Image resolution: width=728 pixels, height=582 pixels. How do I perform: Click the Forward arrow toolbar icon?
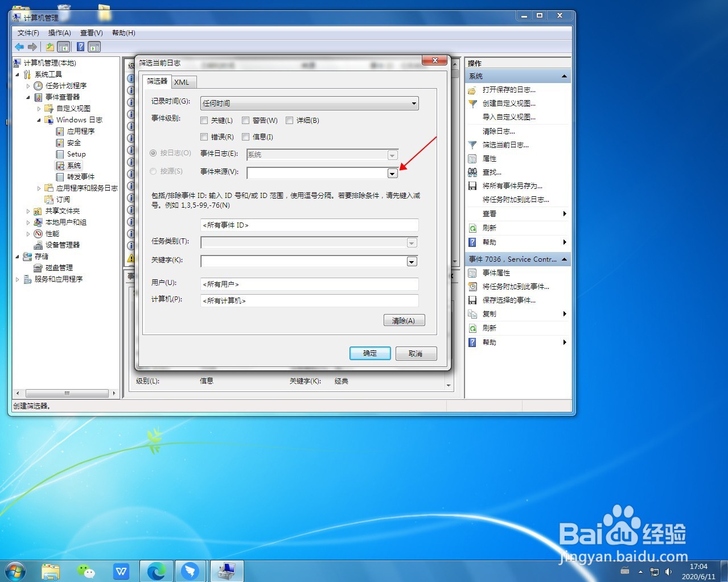pyautogui.click(x=32, y=47)
